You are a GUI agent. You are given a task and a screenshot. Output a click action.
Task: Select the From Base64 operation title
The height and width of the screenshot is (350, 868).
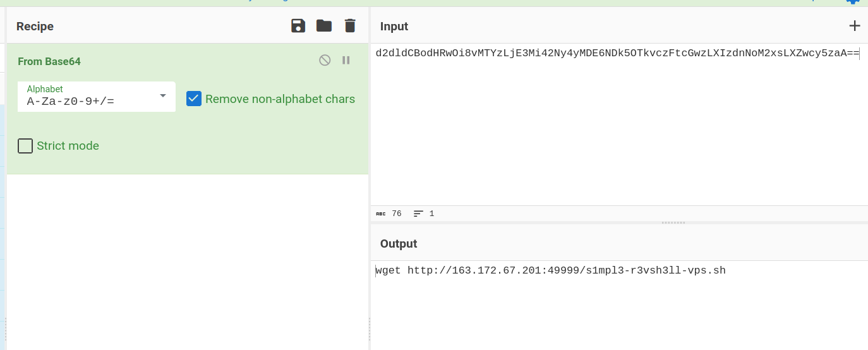[49, 61]
